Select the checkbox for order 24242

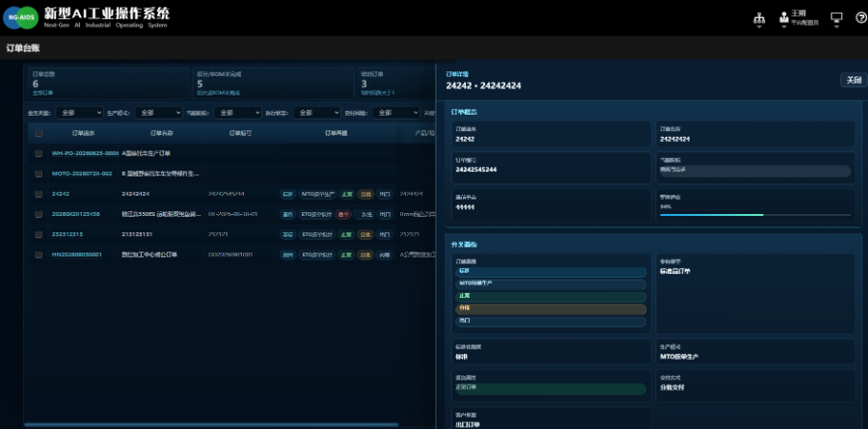[x=39, y=194]
